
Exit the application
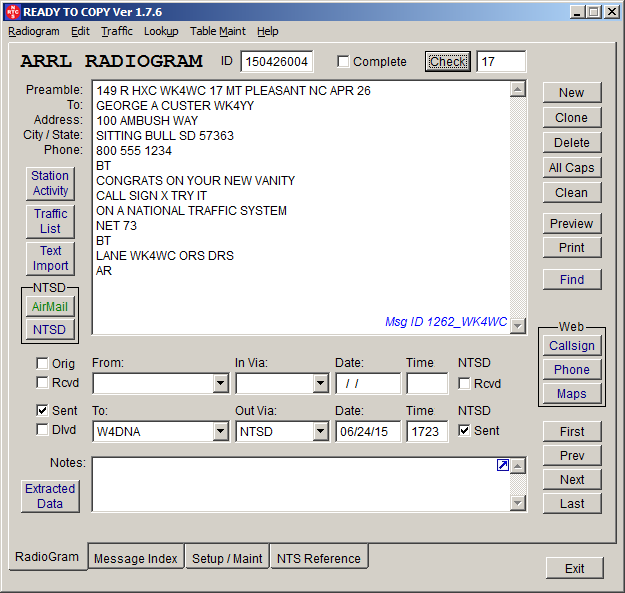click(x=574, y=568)
